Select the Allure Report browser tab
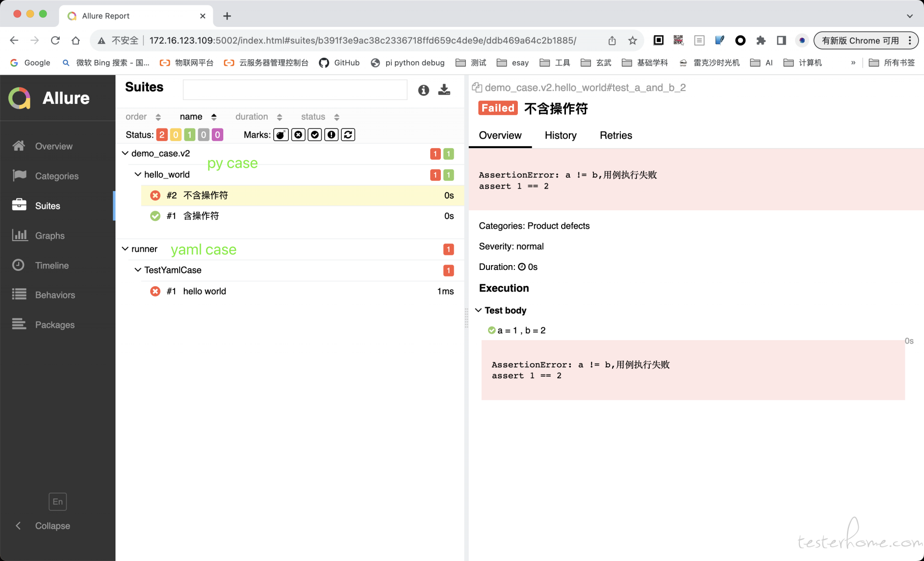Image resolution: width=924 pixels, height=561 pixels. 136,16
